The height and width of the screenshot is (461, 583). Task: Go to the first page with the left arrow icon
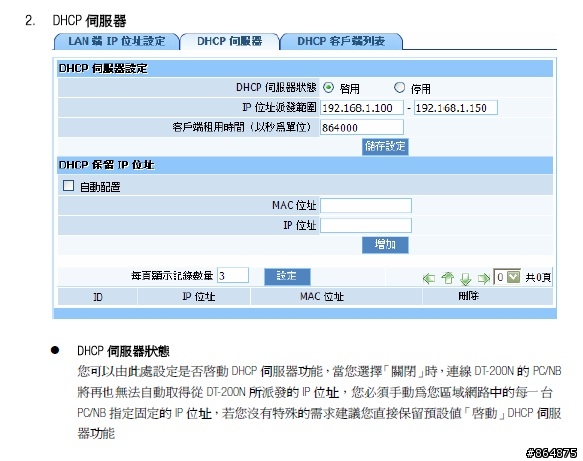click(429, 278)
